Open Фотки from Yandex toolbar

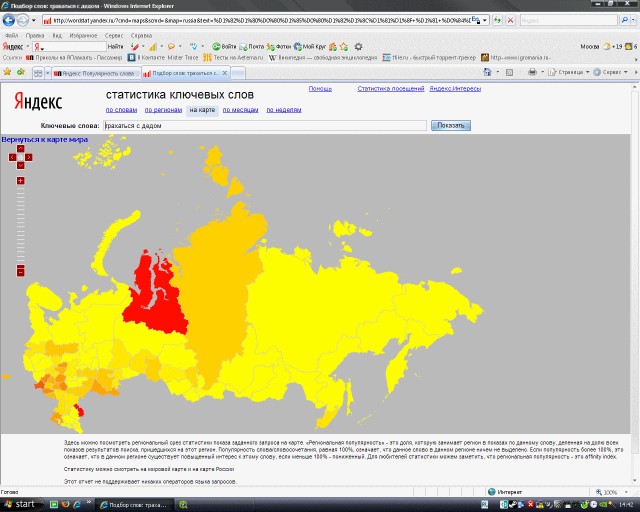coord(279,47)
